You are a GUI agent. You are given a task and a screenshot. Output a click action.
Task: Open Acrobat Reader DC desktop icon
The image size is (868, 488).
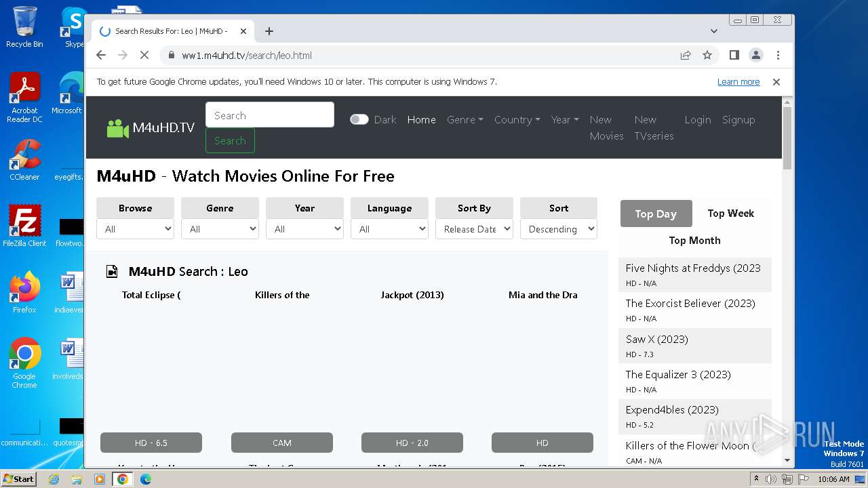[24, 98]
